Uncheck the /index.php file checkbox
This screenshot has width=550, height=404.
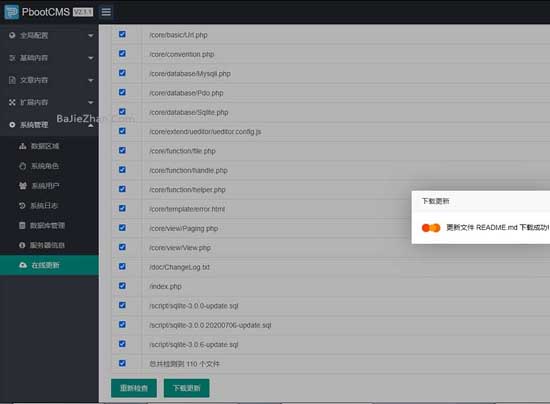[x=122, y=286]
